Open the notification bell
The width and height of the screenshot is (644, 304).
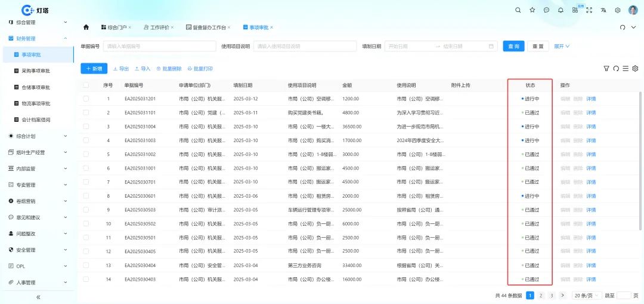[x=561, y=10]
